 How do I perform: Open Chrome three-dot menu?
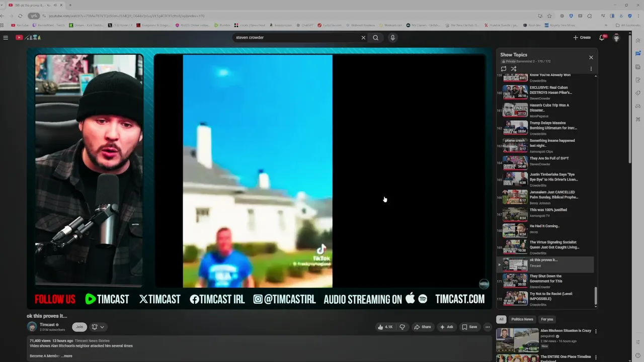tap(639, 16)
